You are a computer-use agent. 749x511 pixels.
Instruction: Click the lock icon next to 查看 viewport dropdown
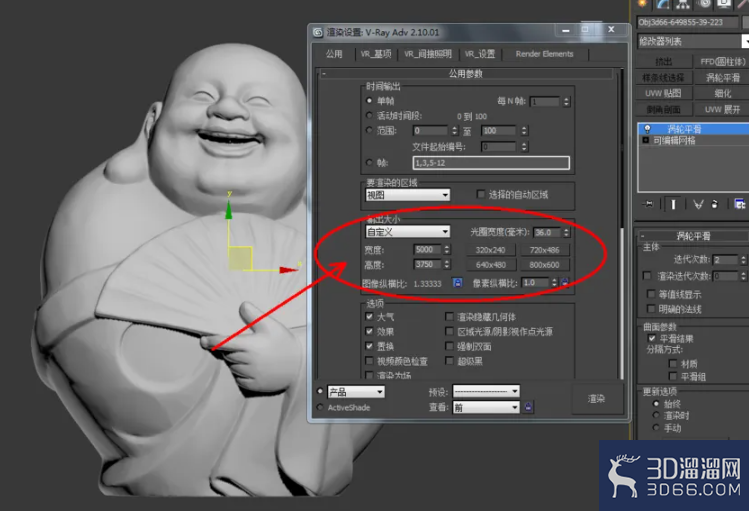click(x=528, y=407)
